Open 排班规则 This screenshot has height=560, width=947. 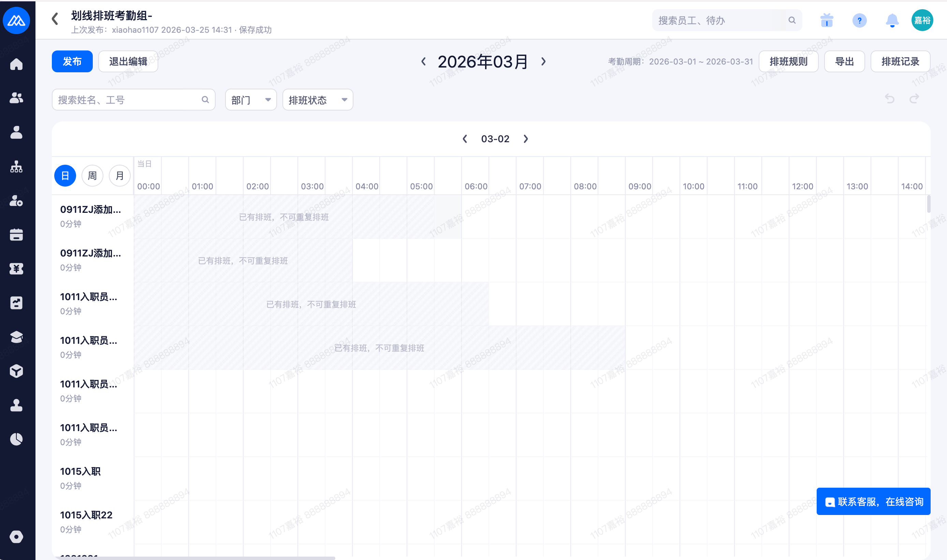point(788,61)
